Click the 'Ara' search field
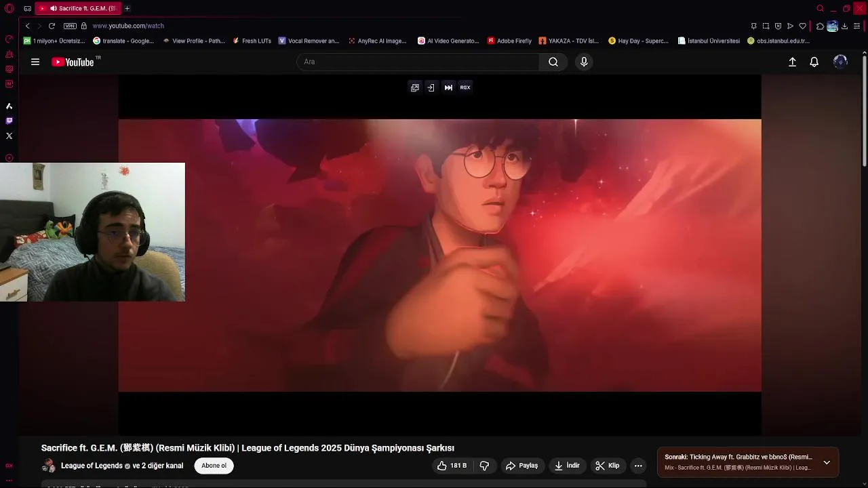The image size is (868, 488). click(418, 62)
